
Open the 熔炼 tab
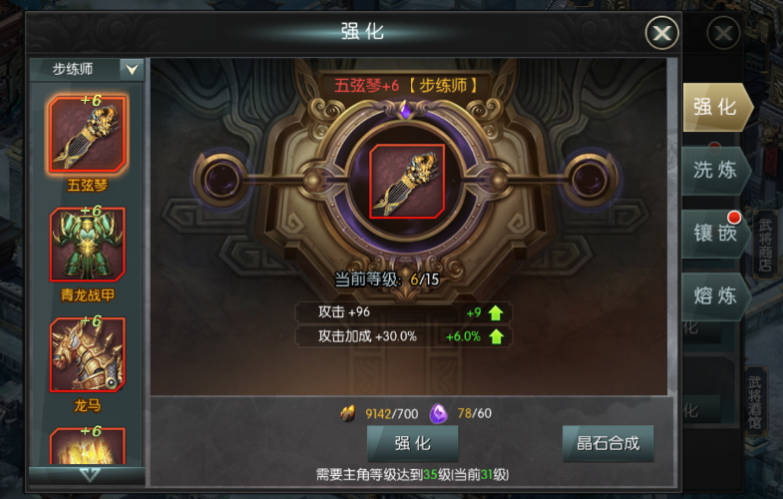pyautogui.click(x=716, y=296)
